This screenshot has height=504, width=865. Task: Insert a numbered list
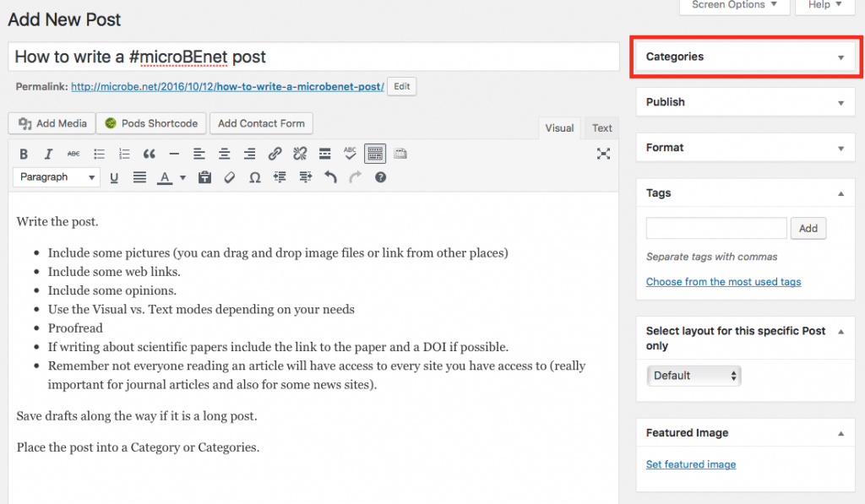[x=124, y=154]
